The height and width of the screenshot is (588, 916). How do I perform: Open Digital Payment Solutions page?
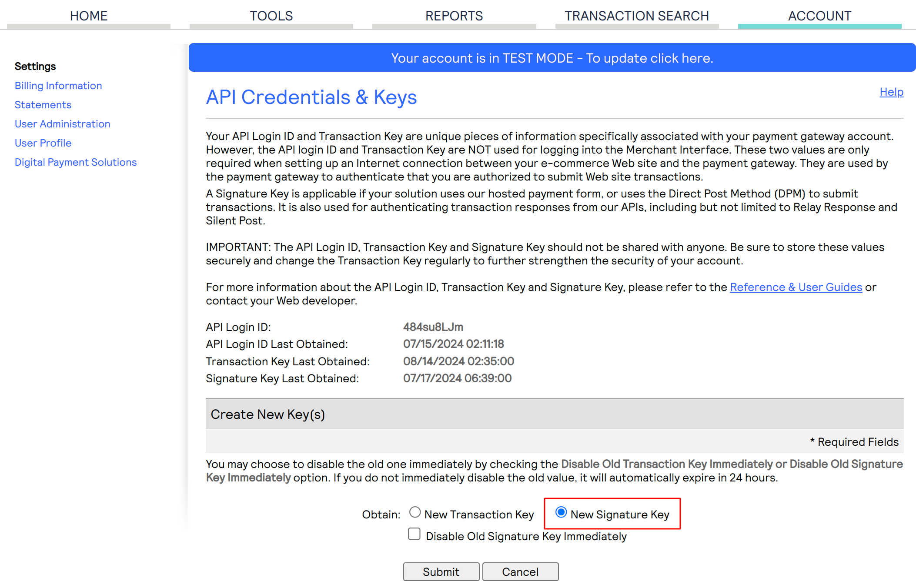(x=75, y=161)
